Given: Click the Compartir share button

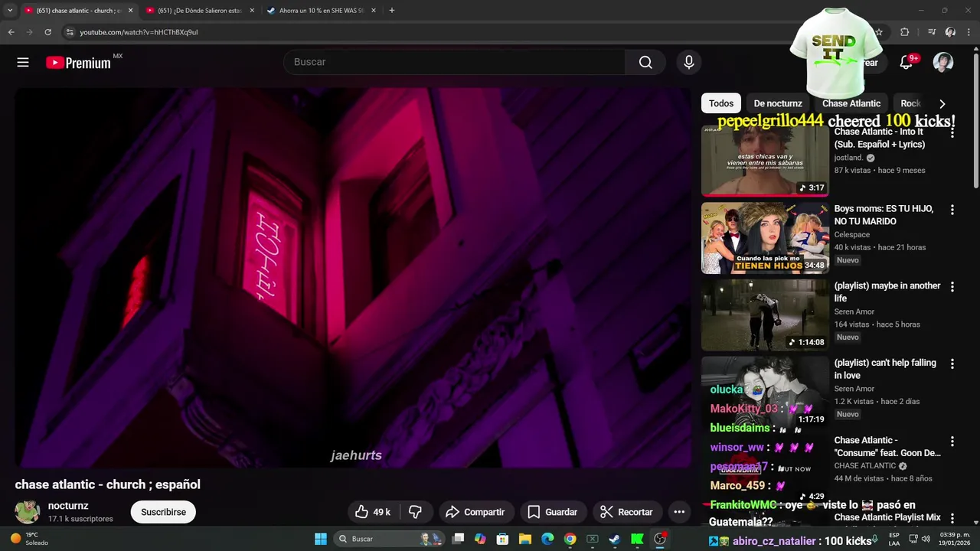Looking at the screenshot, I should click(x=475, y=512).
